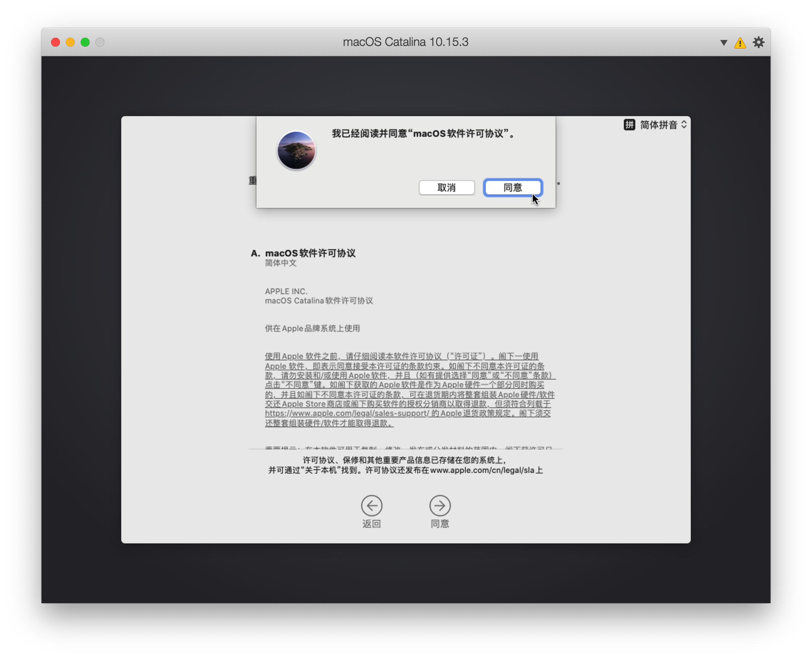Click the '简体中文' language label
The width and height of the screenshot is (812, 658).
pos(281,263)
